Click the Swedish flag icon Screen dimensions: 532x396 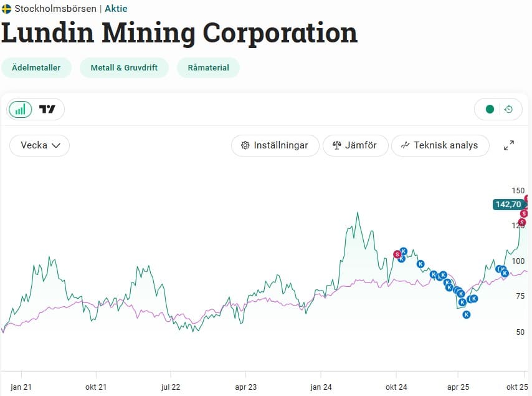click(7, 9)
